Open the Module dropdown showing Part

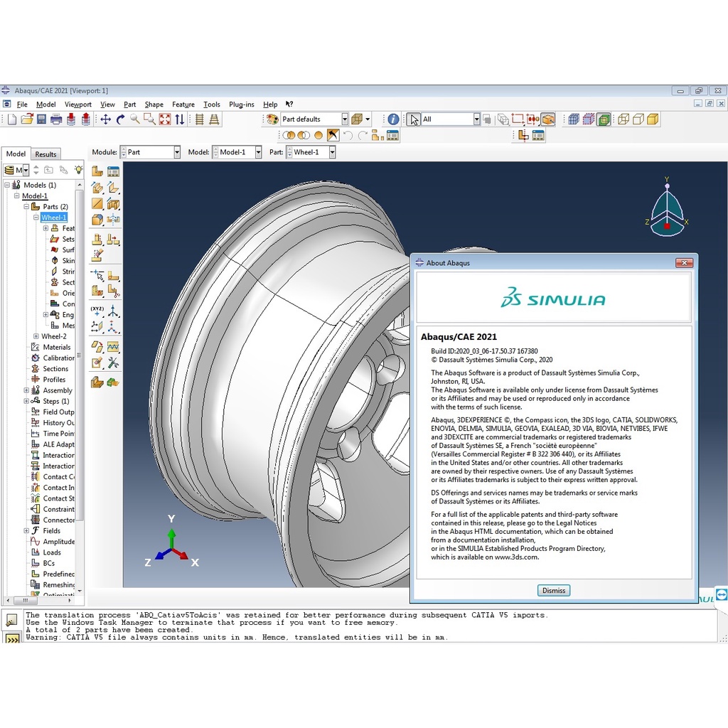151,152
